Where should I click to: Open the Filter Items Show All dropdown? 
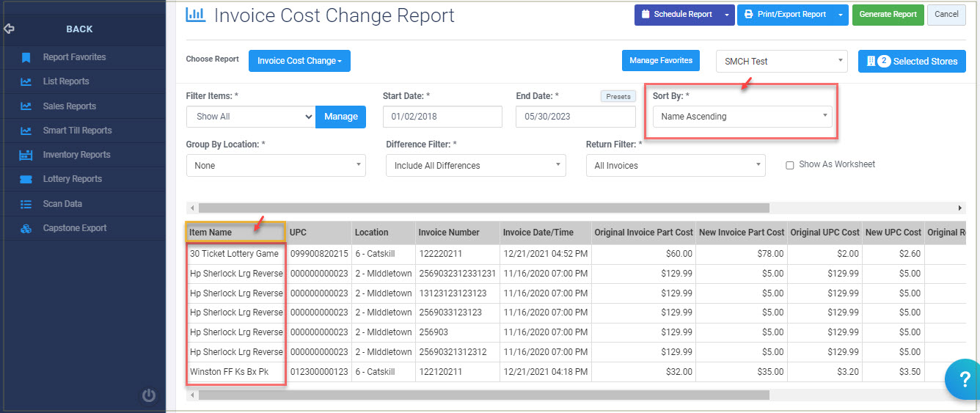pyautogui.click(x=251, y=117)
